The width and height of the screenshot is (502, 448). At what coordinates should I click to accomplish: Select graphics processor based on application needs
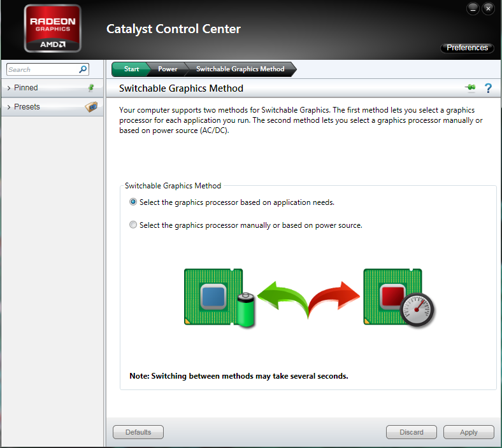133,202
